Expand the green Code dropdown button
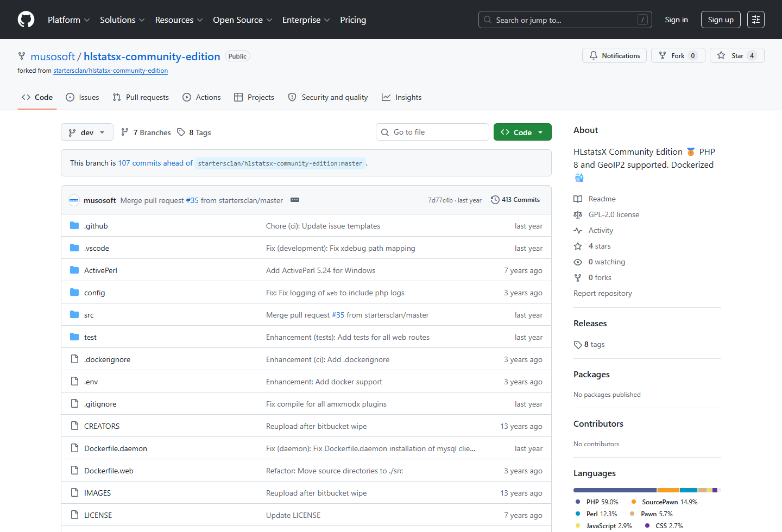This screenshot has height=532, width=782. click(x=522, y=132)
